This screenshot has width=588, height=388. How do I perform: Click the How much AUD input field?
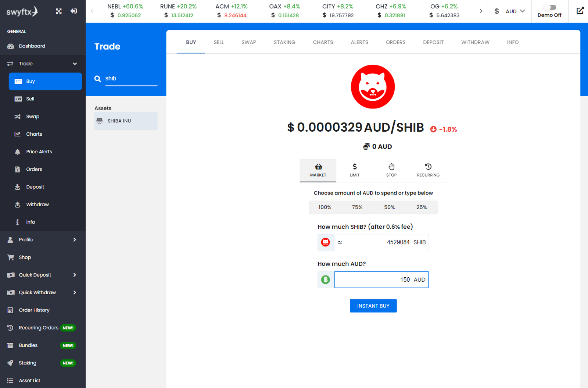[x=381, y=280]
